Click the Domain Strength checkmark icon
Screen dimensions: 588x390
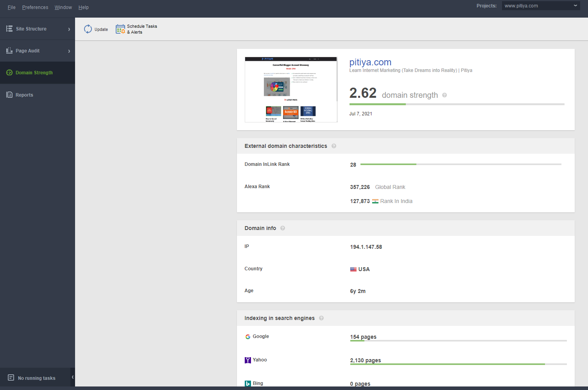coord(9,72)
